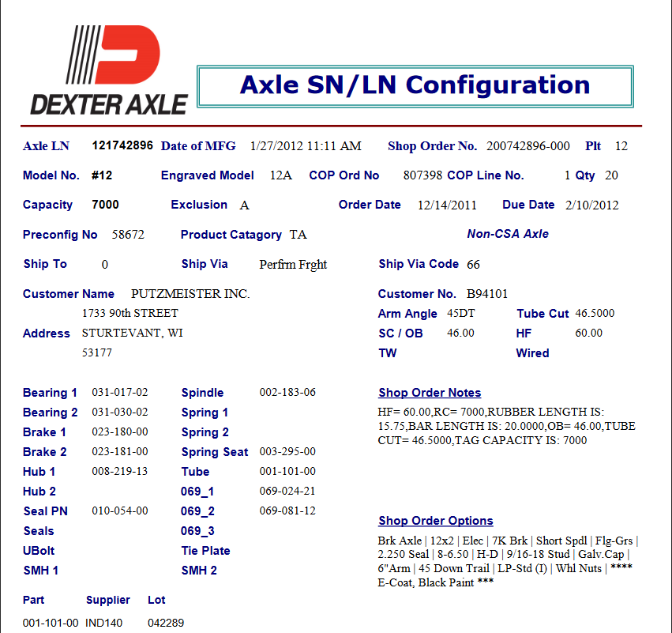The width and height of the screenshot is (672, 633).
Task: Click the Ship Via value Perfrm Frght
Action: [293, 265]
